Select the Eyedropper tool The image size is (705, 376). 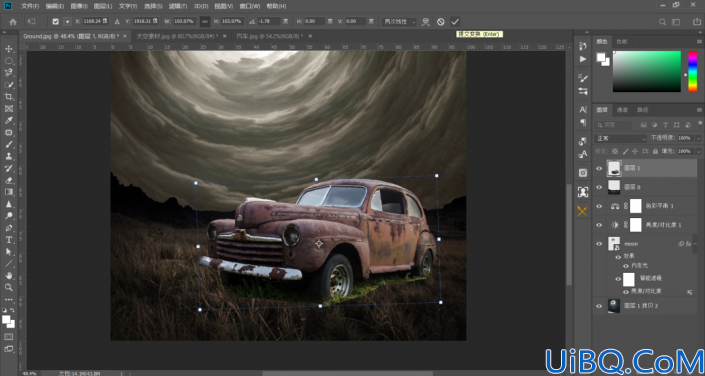pyautogui.click(x=9, y=121)
